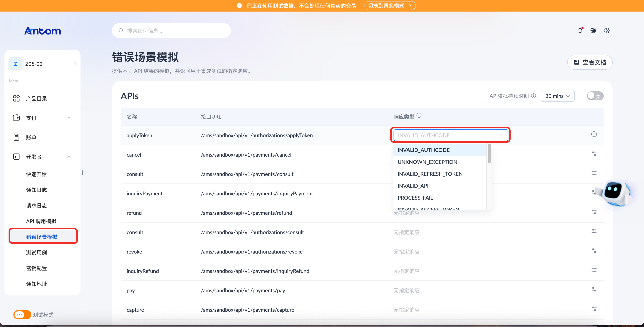
Task: Click the 搜索任何信息 search field
Action: 171,31
